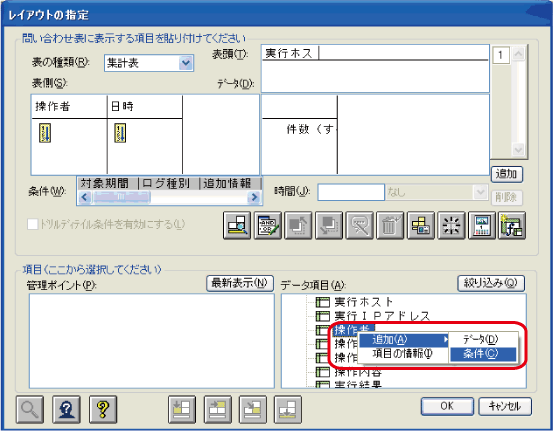The image size is (558, 435).
Task: Click the paste-to-data-area layout icon
Action: (253, 409)
